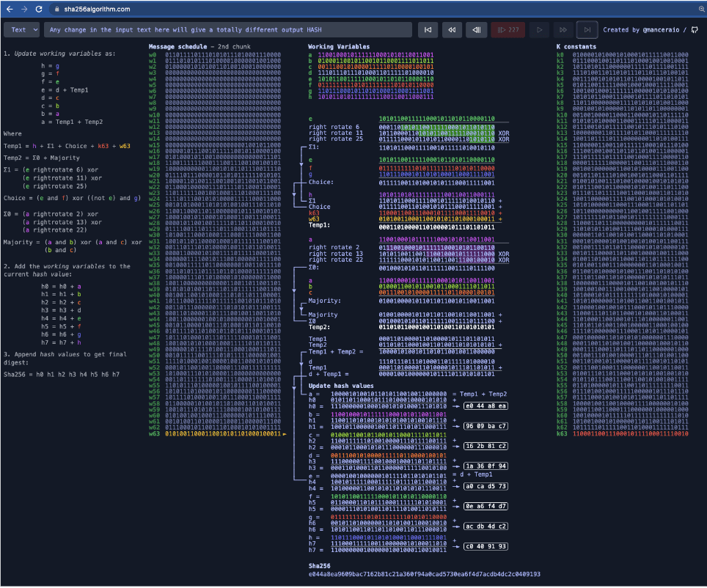Click the single-arrow step forward button

pyautogui.click(x=539, y=30)
